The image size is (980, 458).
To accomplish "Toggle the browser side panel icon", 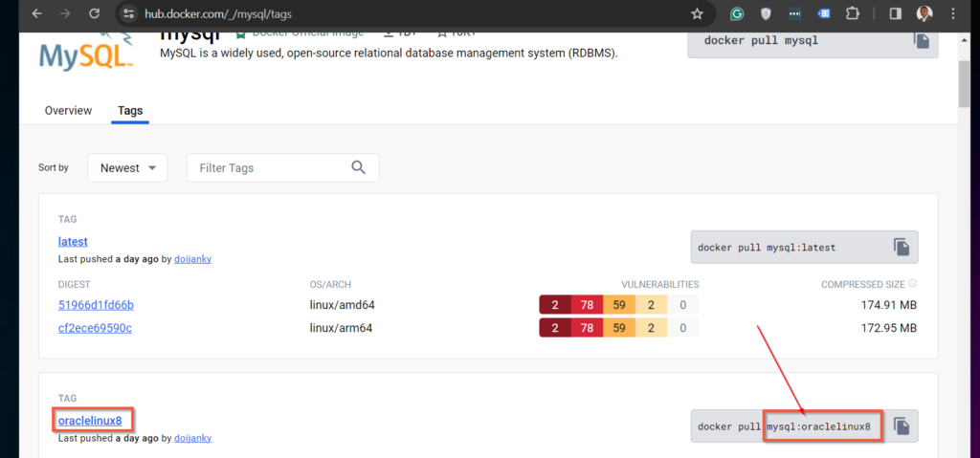I will pos(895,13).
